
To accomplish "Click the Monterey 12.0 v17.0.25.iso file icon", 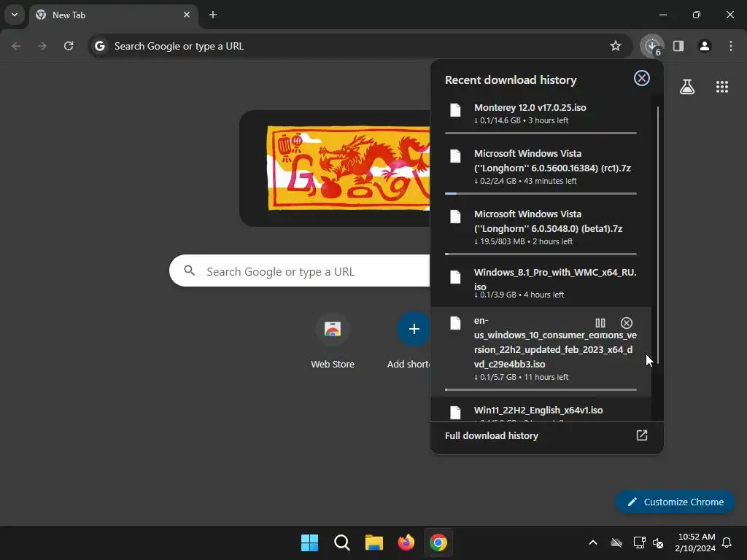I will 455,110.
